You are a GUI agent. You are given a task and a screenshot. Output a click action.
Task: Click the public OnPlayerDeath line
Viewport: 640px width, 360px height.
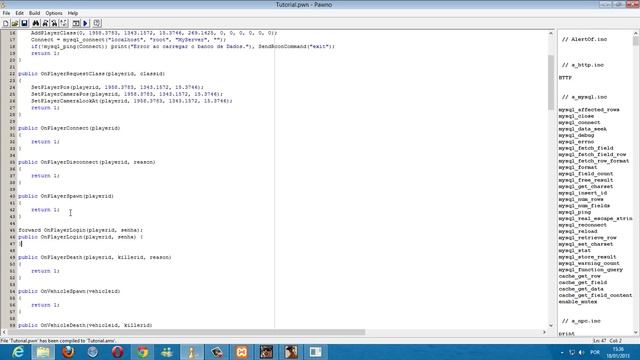(95, 258)
